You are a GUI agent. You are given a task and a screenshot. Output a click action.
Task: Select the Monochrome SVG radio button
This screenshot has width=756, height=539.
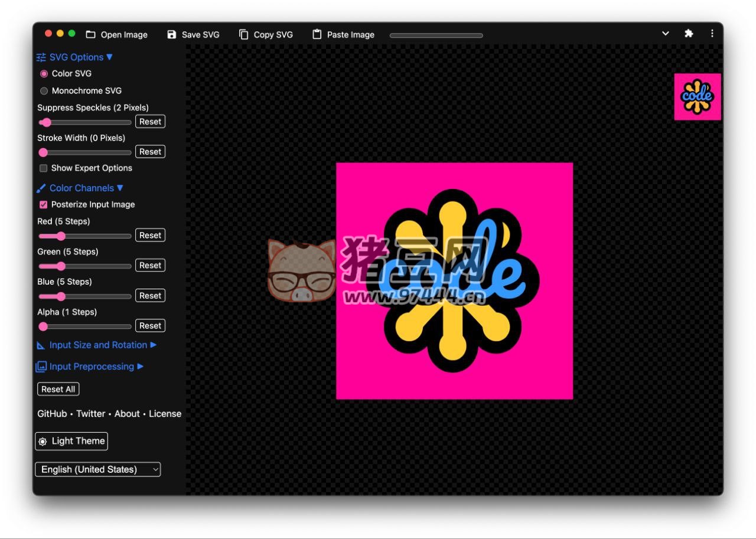[44, 91]
